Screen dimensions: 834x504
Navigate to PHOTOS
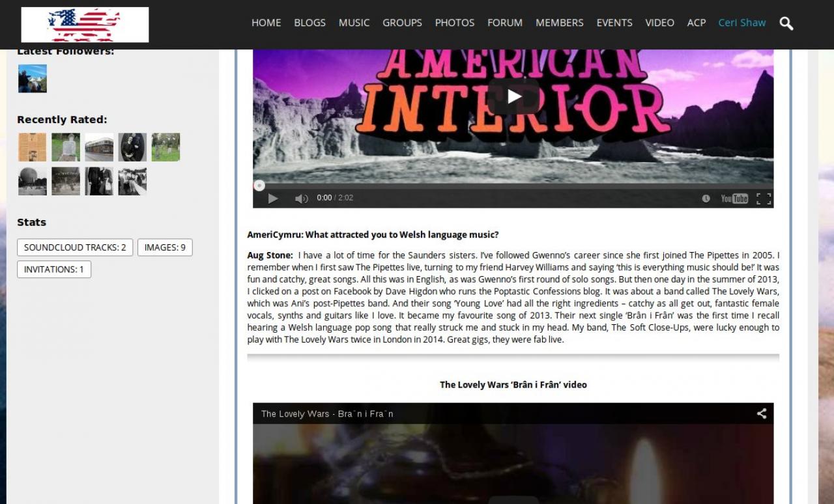455,23
